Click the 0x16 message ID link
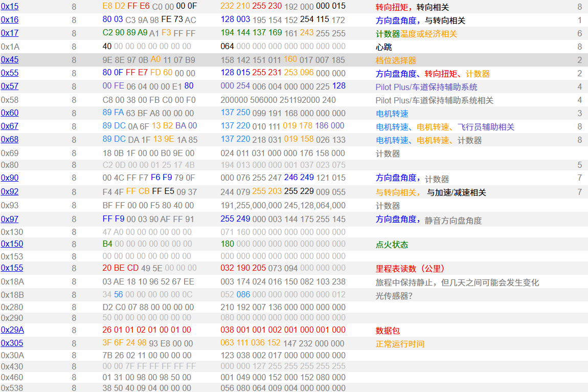The width and height of the screenshot is (588, 392). click(x=10, y=20)
